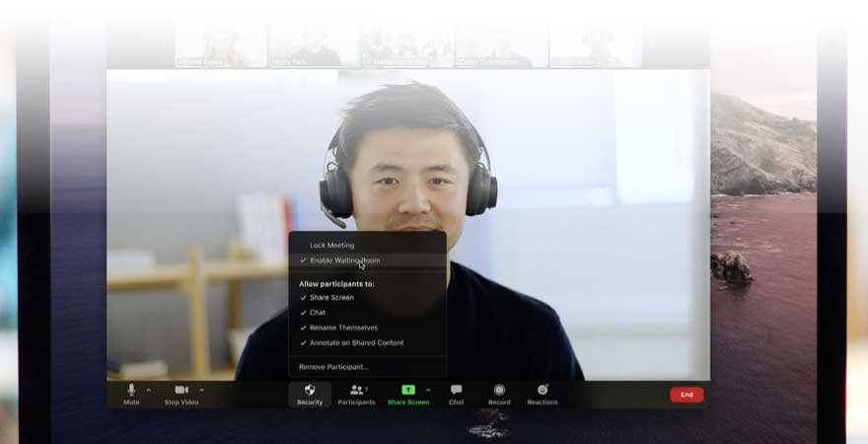Uncheck Share Screen permission for participants
Screen dimensions: 868x444
pos(331,297)
